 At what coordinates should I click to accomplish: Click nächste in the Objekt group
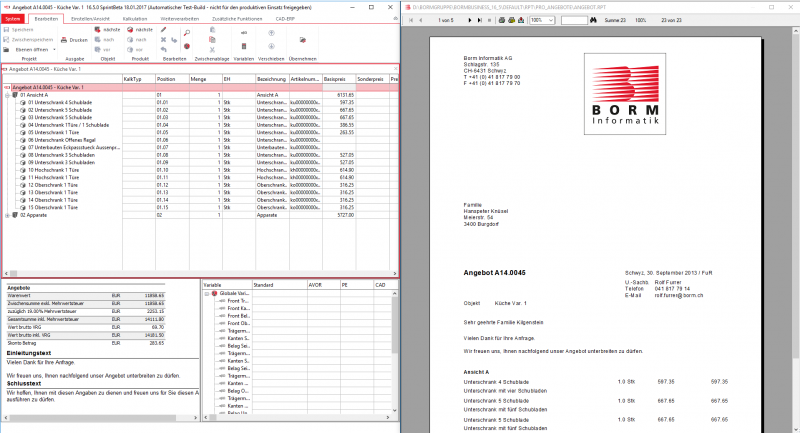(x=105, y=30)
